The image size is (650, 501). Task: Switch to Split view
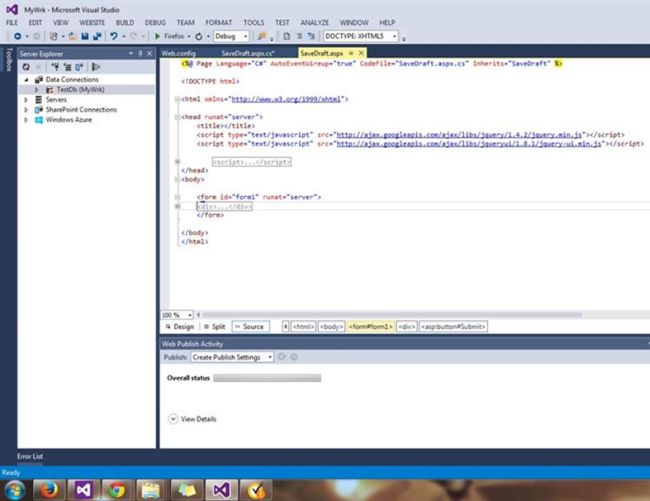pyautogui.click(x=214, y=326)
